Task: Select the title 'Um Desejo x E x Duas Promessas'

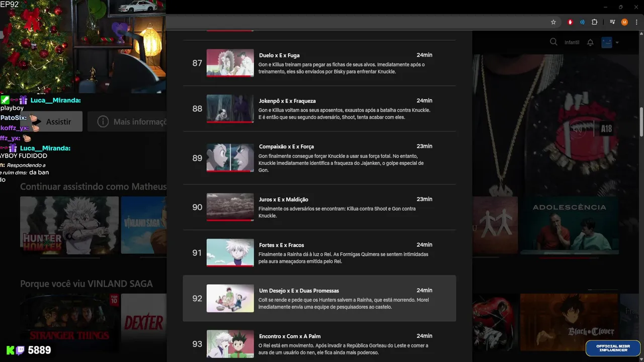Action: pyautogui.click(x=299, y=291)
